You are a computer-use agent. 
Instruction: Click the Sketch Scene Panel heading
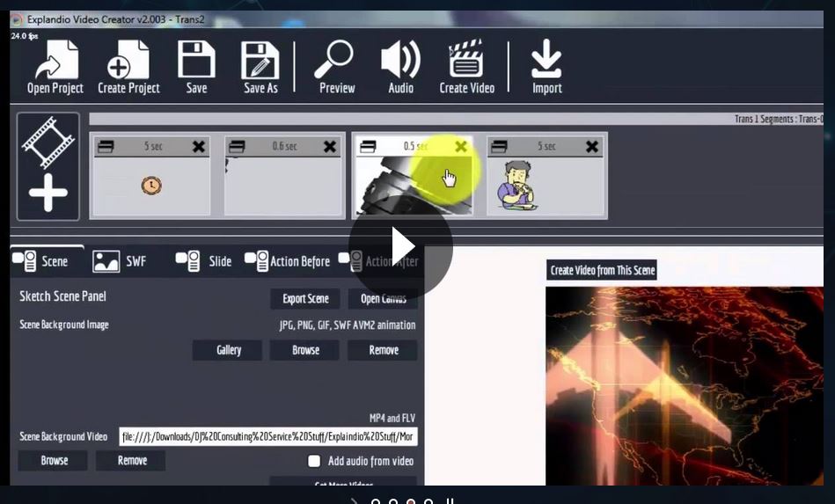click(62, 296)
